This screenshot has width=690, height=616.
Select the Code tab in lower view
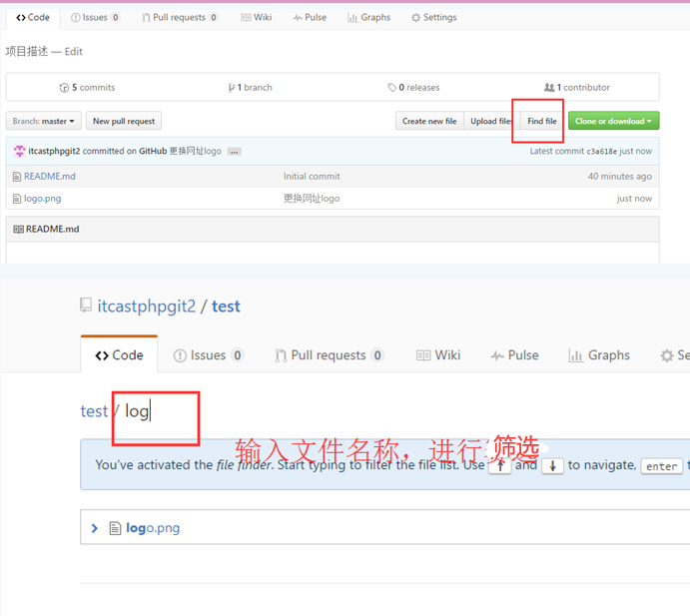tap(119, 354)
